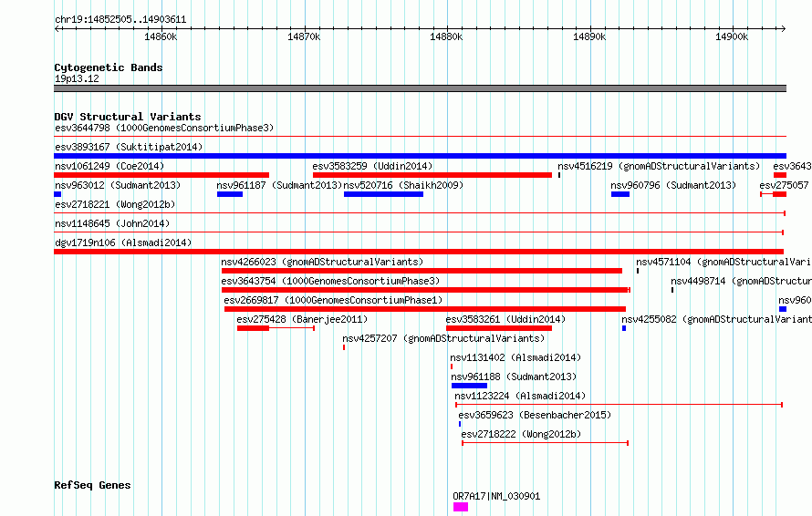Image resolution: width=812 pixels, height=516 pixels.
Task: Open the nsv4255082 gnomADStructuralVariants label
Action: tap(717, 319)
